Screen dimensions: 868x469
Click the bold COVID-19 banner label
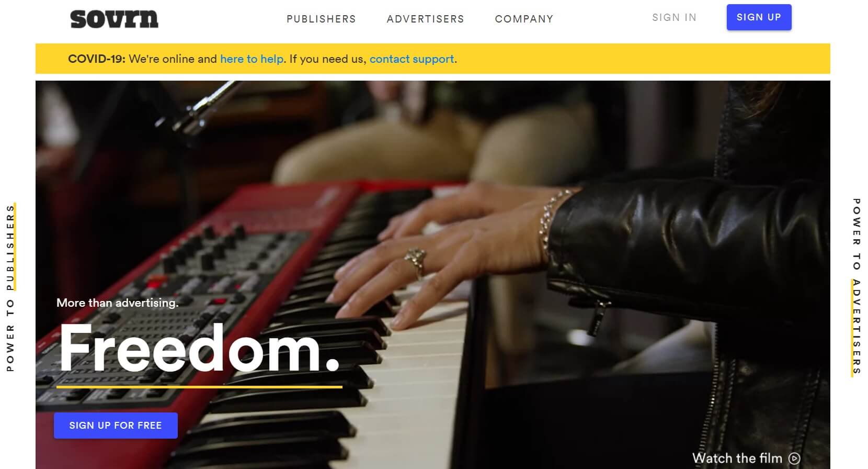[97, 59]
